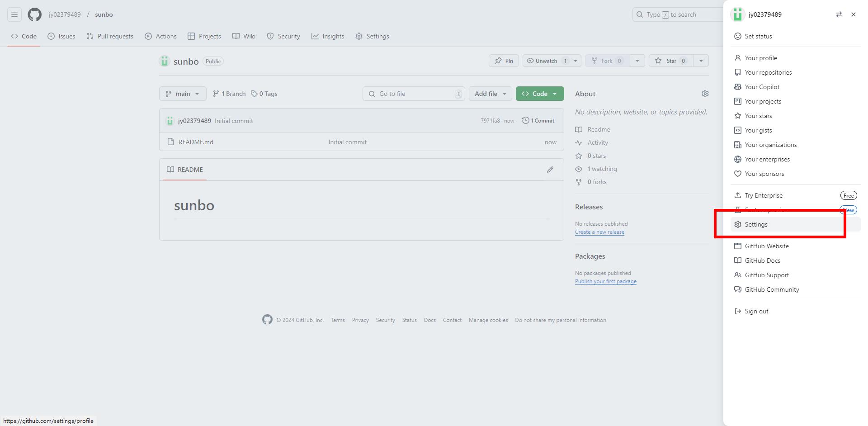Click Publish your first package link

[606, 281]
